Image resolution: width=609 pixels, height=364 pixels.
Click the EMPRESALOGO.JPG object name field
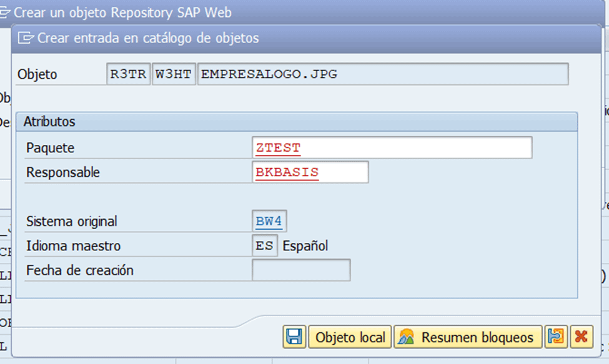tap(382, 74)
